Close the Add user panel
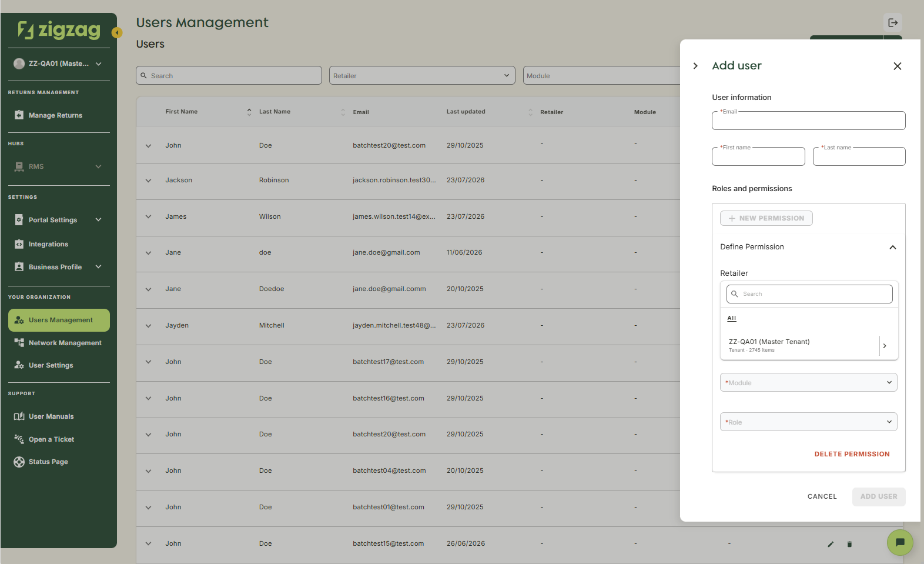The width and height of the screenshot is (924, 564). tap(898, 66)
